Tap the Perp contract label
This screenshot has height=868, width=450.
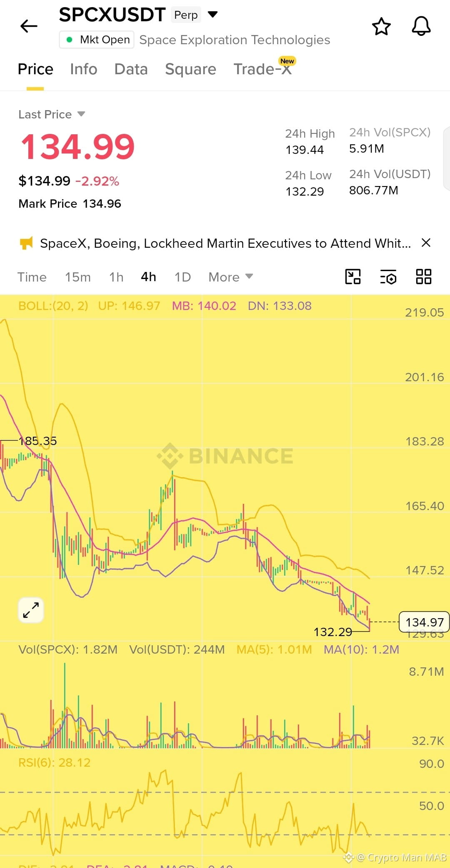pos(186,15)
